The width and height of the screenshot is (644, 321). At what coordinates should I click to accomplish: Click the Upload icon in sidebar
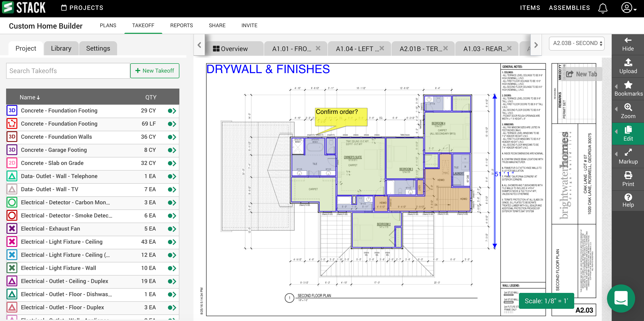click(628, 66)
